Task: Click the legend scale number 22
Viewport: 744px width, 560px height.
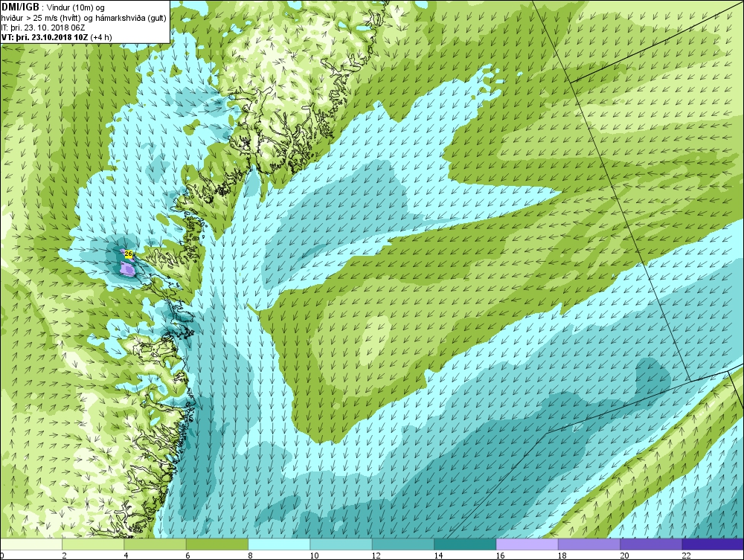Action: (686, 556)
